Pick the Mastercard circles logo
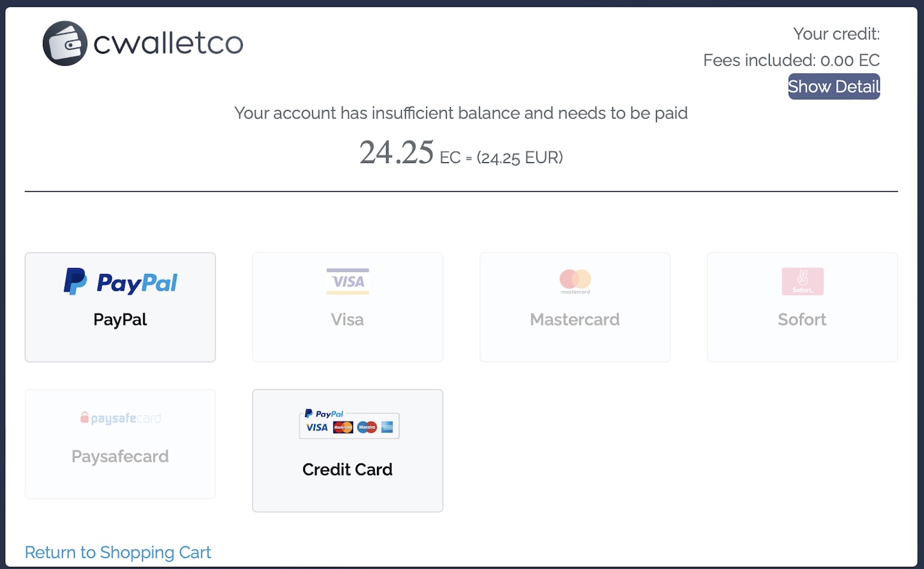 coord(575,280)
